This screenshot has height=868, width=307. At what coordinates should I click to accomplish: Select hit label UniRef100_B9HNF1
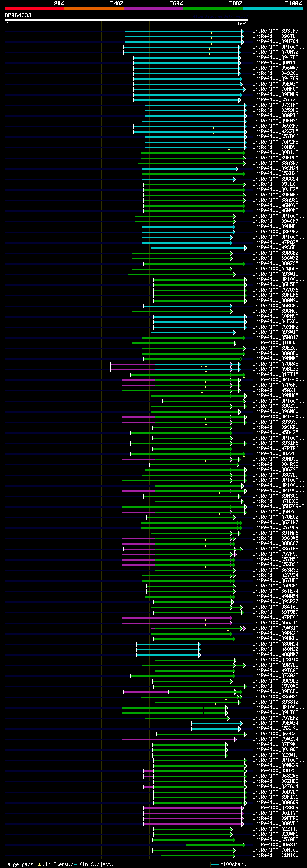(x=275, y=227)
